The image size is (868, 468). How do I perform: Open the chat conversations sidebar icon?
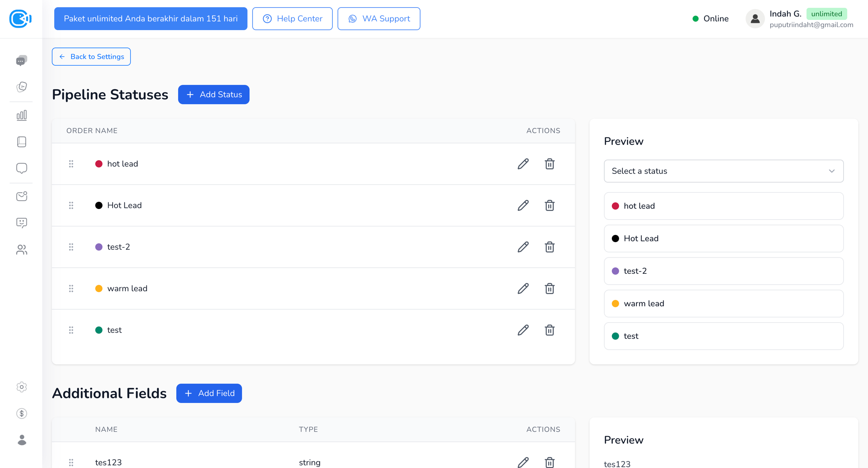tap(21, 61)
